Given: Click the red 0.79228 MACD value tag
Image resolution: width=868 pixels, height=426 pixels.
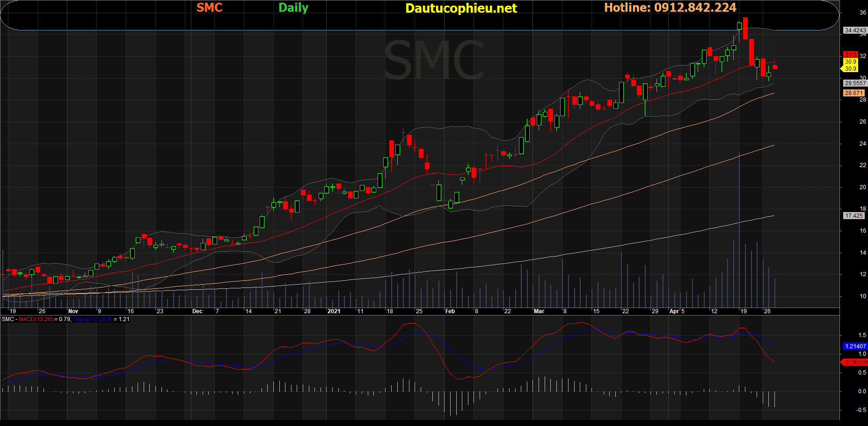Looking at the screenshot, I should 855,362.
